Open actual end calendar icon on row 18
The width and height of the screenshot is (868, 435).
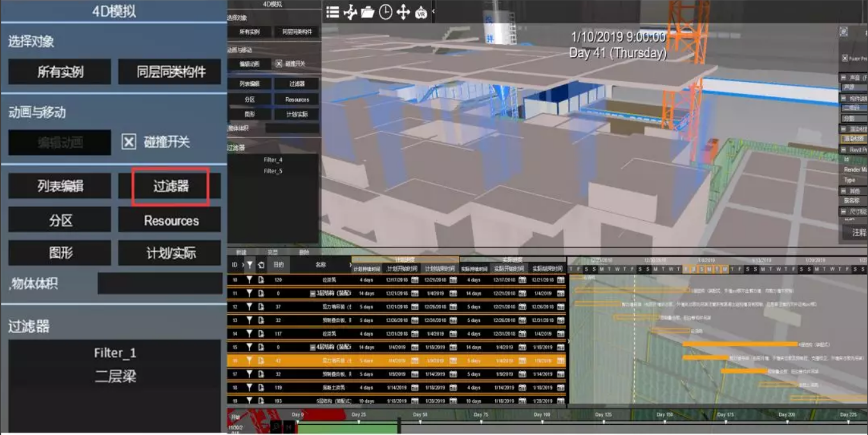tap(561, 387)
